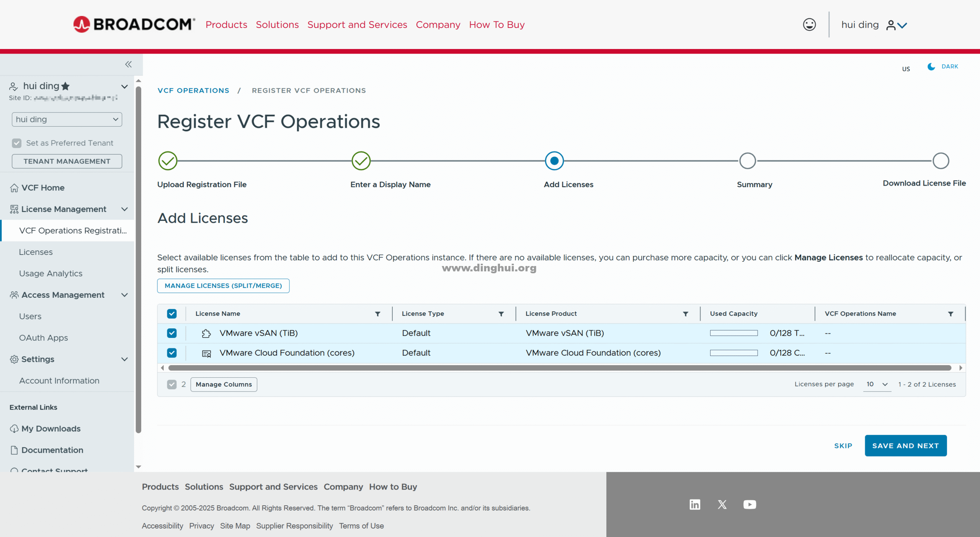Open the YouTube icon in footer
Image resolution: width=980 pixels, height=537 pixels.
(750, 504)
